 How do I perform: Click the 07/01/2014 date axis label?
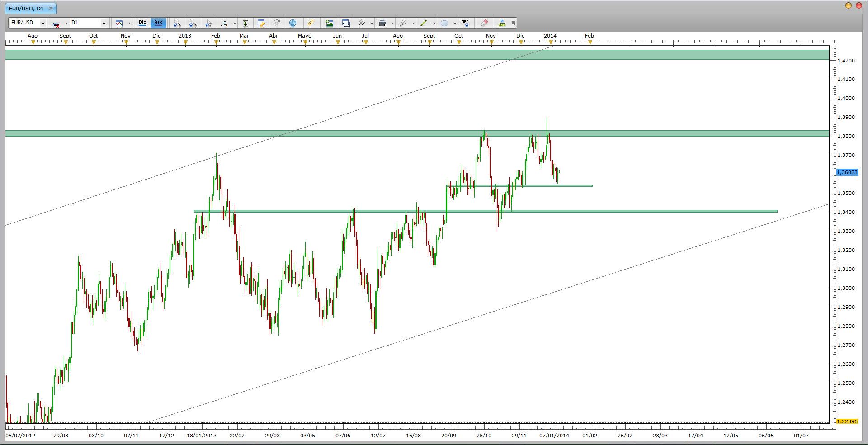[554, 436]
